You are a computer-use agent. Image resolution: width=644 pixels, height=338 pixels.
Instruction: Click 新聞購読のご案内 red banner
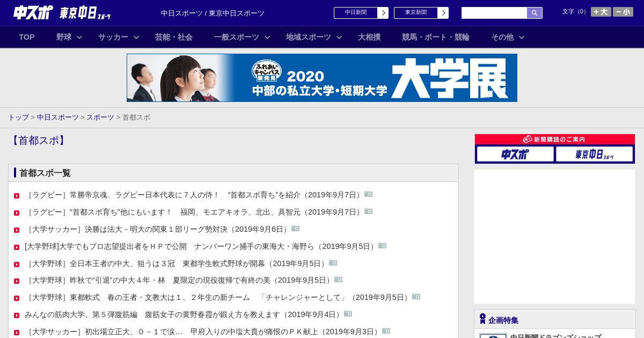click(x=555, y=139)
